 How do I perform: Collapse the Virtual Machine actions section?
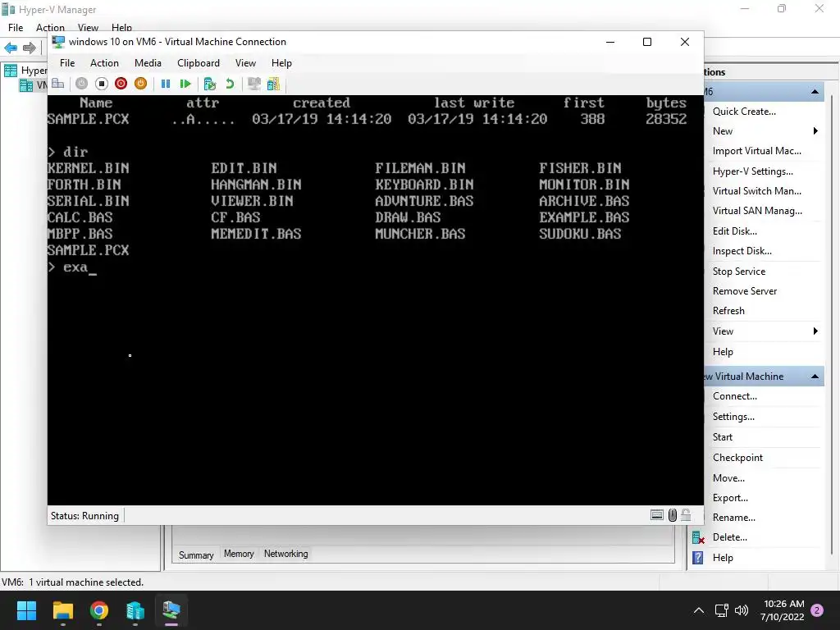point(815,376)
